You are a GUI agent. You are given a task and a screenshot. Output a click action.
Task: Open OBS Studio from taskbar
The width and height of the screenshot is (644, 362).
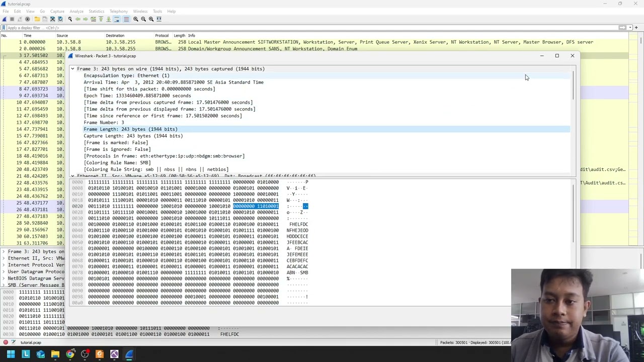(85, 354)
